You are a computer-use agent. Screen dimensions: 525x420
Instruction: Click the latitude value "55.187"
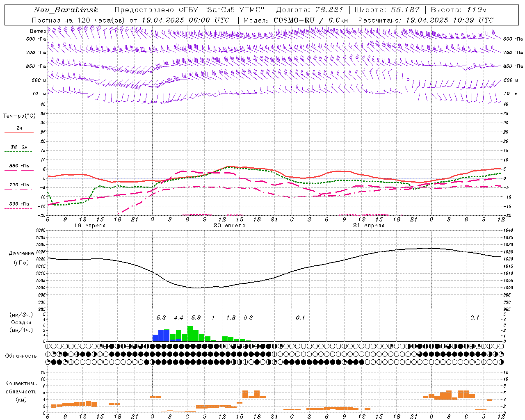point(405,10)
